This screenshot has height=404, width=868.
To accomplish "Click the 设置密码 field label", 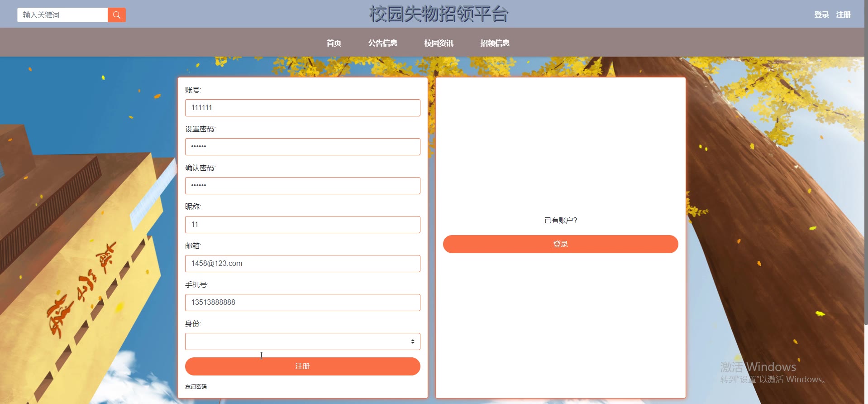I will (x=200, y=129).
